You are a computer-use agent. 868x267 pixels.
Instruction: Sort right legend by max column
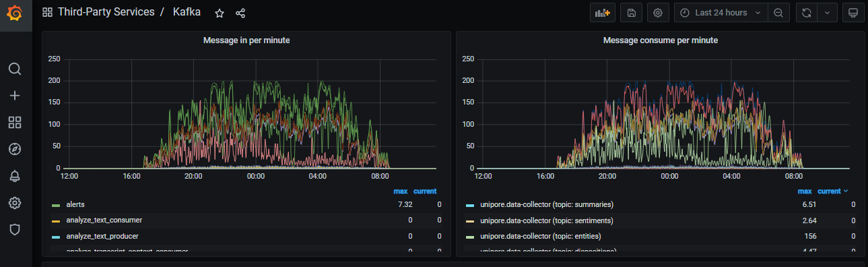coord(805,191)
